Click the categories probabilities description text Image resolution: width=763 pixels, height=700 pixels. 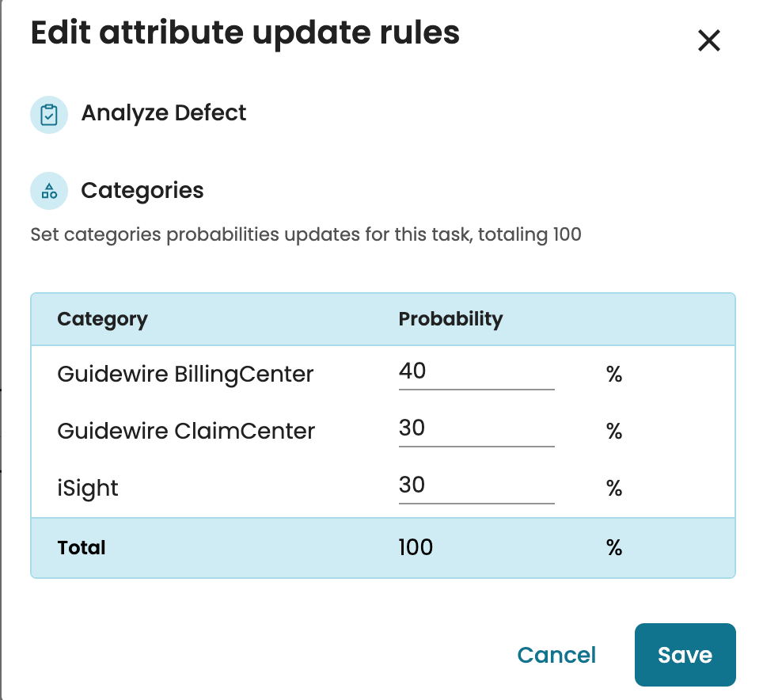click(306, 235)
